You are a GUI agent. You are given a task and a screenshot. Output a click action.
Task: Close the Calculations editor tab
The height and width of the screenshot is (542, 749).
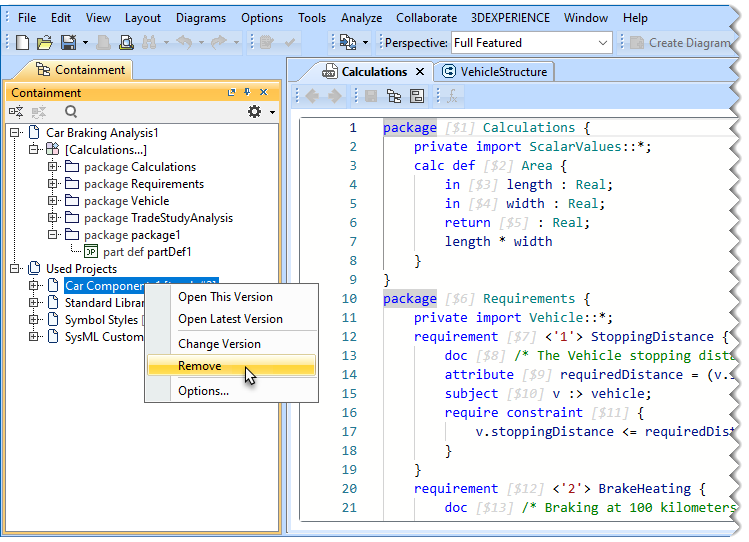tap(420, 71)
